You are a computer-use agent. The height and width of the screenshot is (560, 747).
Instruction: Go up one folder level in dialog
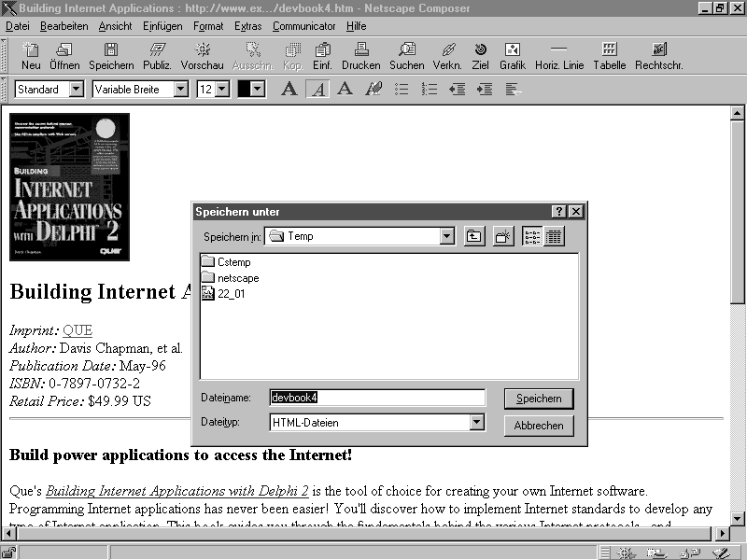click(474, 236)
